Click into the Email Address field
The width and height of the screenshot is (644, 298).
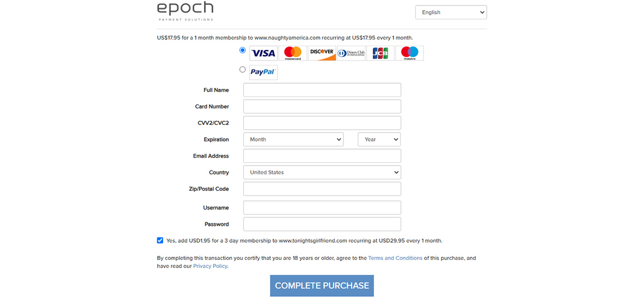click(x=322, y=156)
